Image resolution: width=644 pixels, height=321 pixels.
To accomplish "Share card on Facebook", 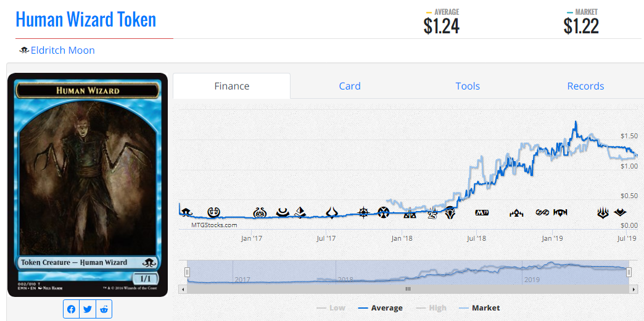I will click(72, 309).
